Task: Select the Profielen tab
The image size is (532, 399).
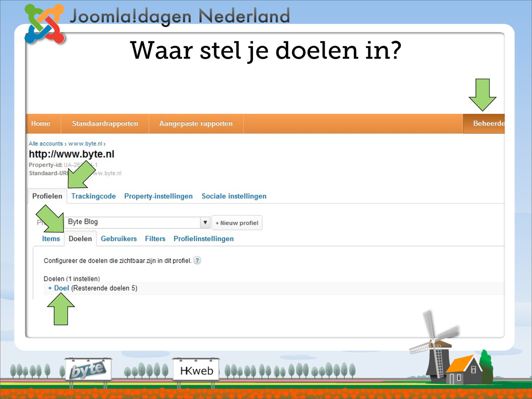Action: coord(47,196)
